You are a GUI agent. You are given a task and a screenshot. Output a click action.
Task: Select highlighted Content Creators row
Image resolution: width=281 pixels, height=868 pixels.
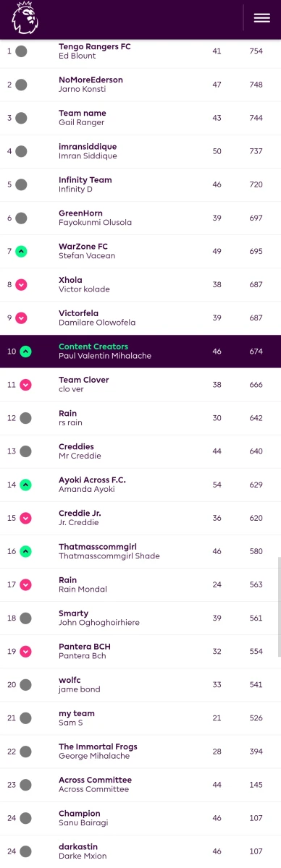[140, 352]
